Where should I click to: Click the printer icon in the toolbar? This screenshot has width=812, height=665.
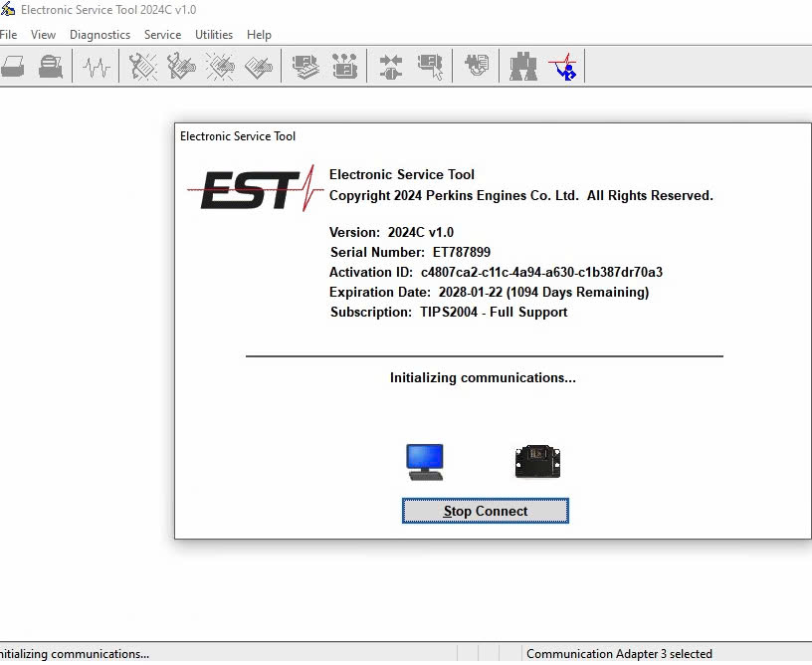tap(13, 68)
